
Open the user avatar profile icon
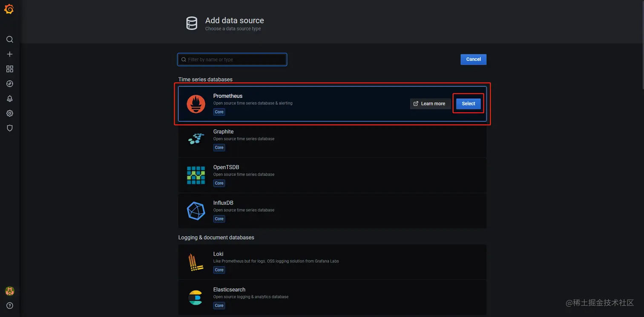coord(10,291)
